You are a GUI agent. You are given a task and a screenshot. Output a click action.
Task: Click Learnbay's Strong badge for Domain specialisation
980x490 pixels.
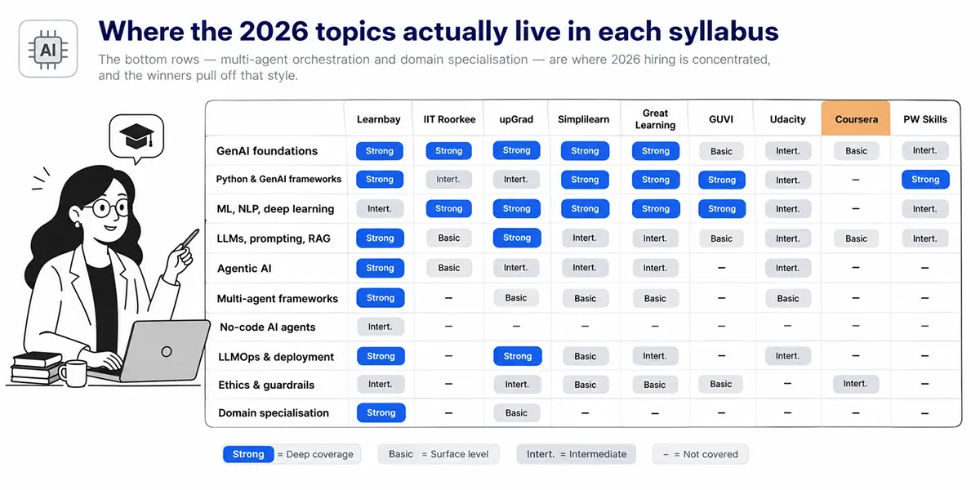(x=381, y=413)
